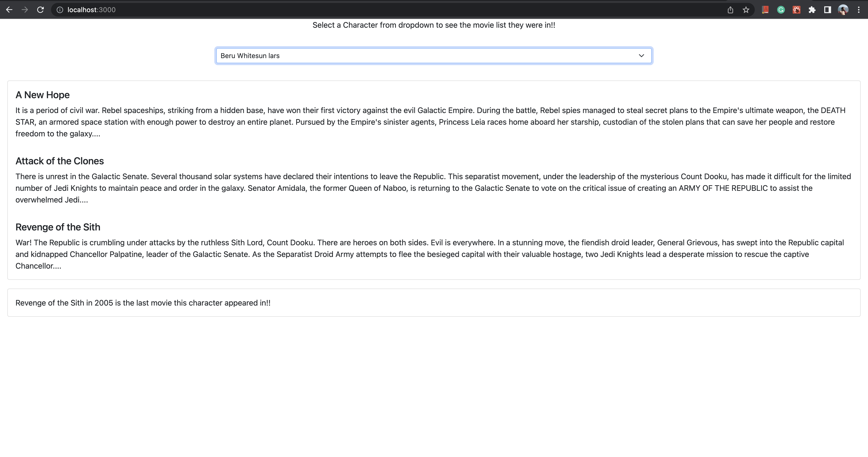Expand the Beru Whitesun lars dropdown chevron
The width and height of the screenshot is (868, 457).
point(641,56)
